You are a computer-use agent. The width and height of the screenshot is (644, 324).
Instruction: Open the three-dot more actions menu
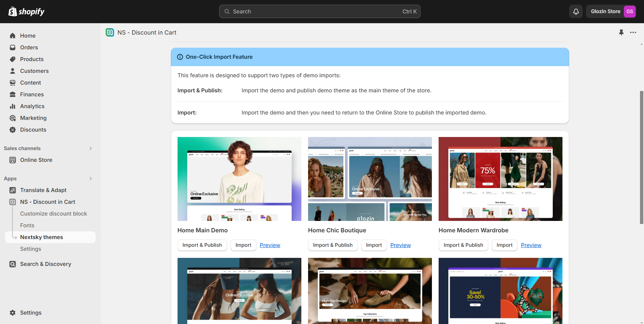click(x=633, y=33)
